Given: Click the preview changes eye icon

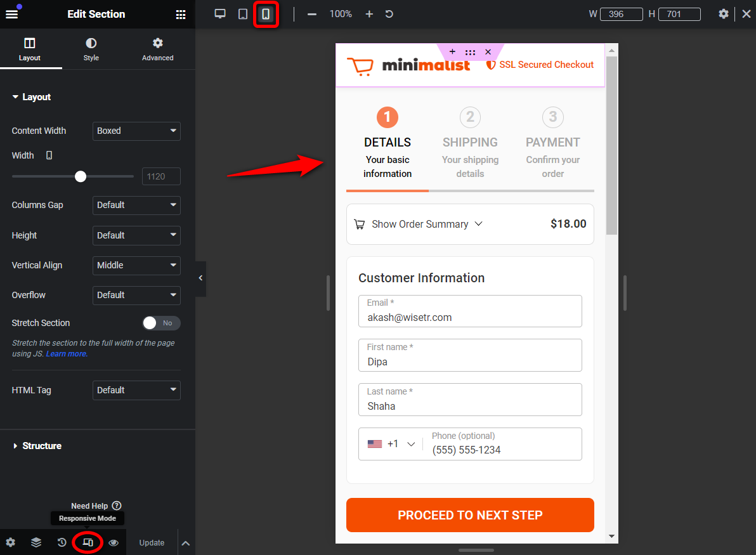Looking at the screenshot, I should click(114, 543).
